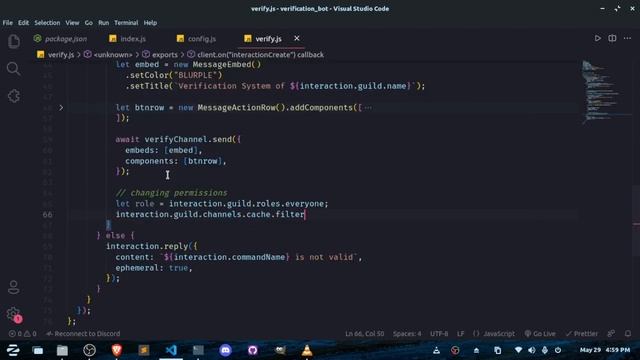The width and height of the screenshot is (640, 360).
Task: Focus Visual Studio Code in taskbar
Action: tap(171, 350)
